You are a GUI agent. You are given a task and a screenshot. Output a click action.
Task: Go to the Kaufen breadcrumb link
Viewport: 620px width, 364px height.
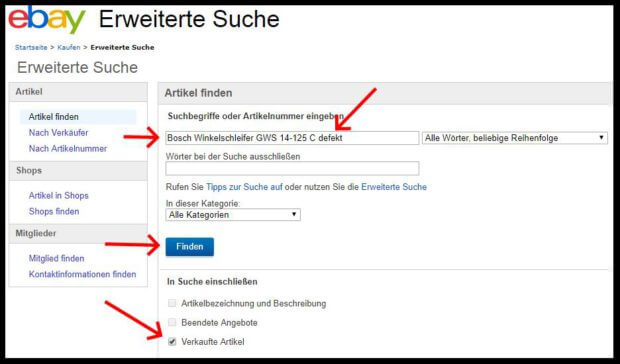[x=69, y=47]
